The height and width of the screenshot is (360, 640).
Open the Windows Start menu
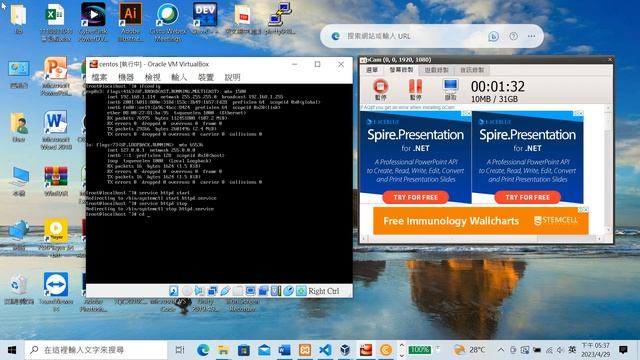[12, 350]
